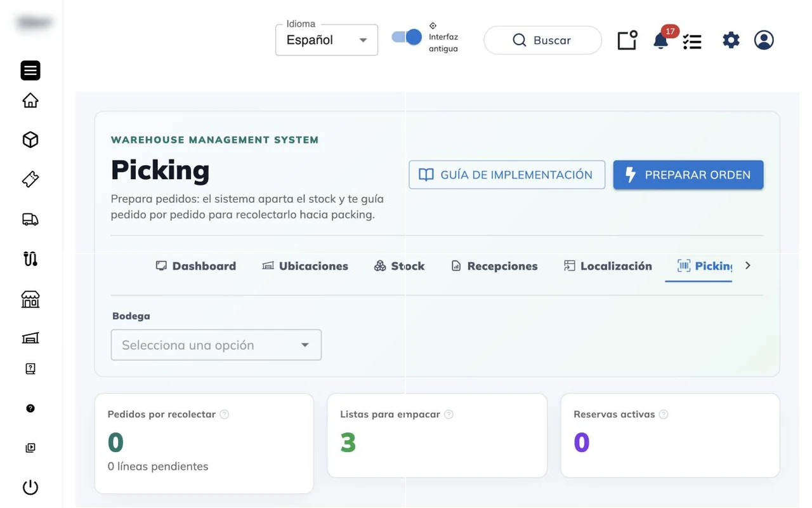Click the 'WAREHOUSE MANAGEMENT SYSTEM' heading text
The height and width of the screenshot is (508, 812).
point(215,140)
